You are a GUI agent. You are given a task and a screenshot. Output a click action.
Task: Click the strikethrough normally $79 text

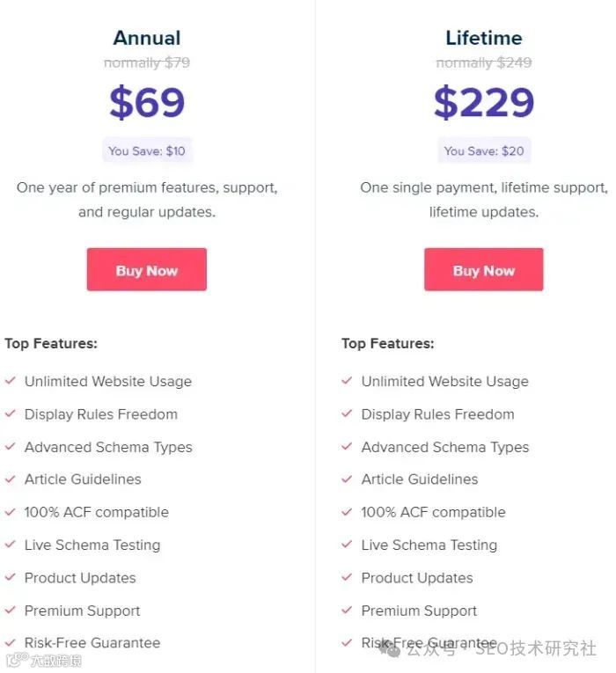pos(147,62)
